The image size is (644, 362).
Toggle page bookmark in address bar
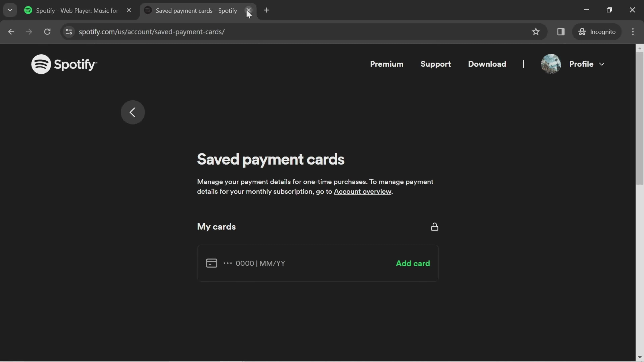536,31
